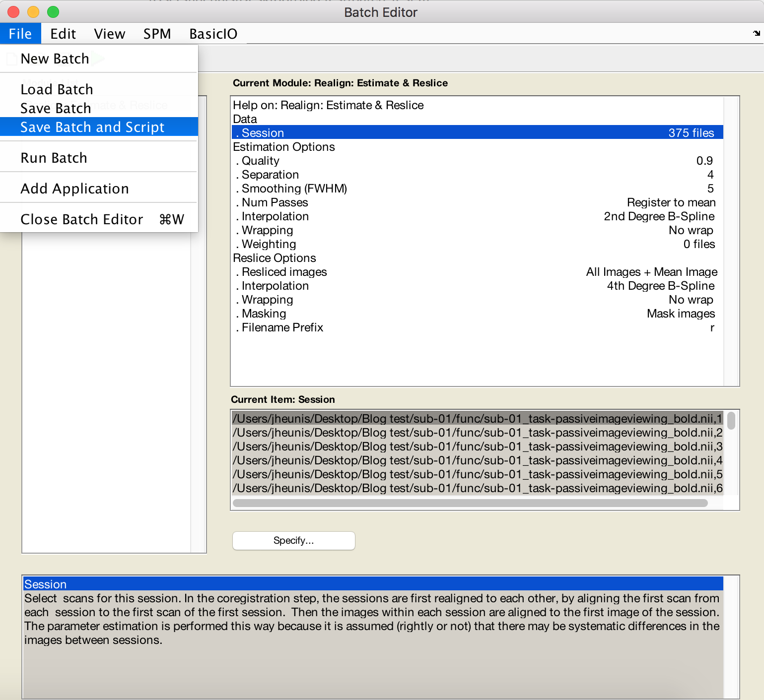Select the Session row with 375 files
This screenshot has height=700, width=764.
(x=478, y=133)
